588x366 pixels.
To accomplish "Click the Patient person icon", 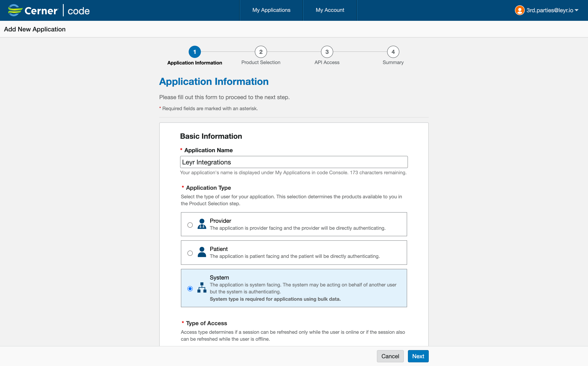I will [x=202, y=252].
